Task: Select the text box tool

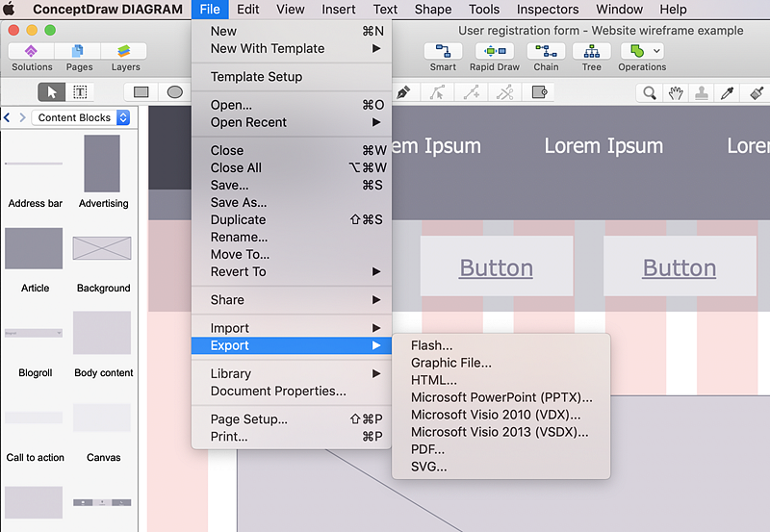Action: (x=80, y=91)
